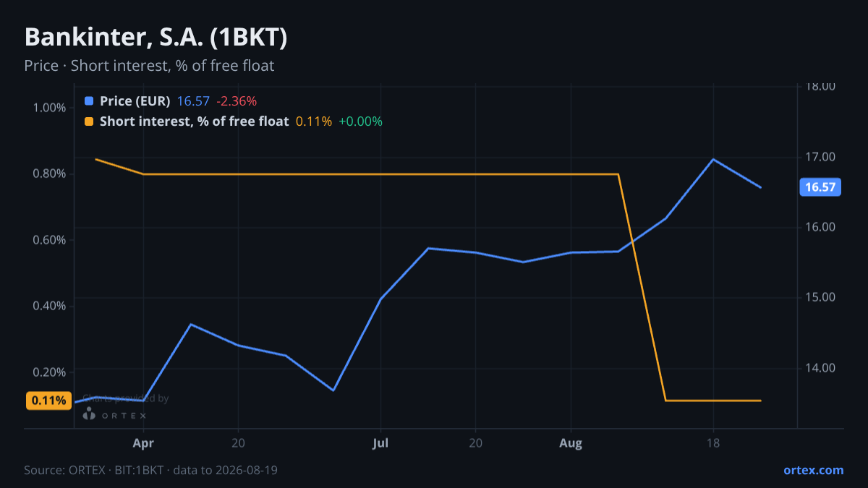Viewport: 868px width, 488px height.
Task: Select the Price (EUR) legend label
Action: pyautogui.click(x=135, y=101)
